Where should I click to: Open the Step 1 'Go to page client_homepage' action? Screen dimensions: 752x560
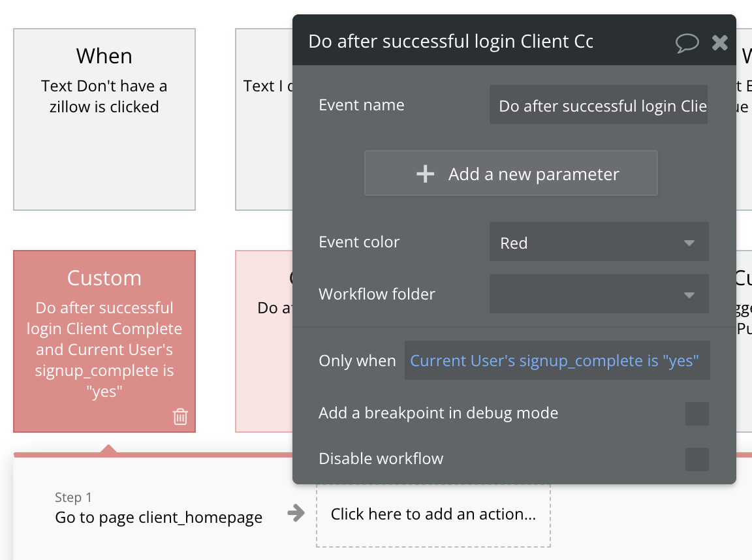(158, 517)
